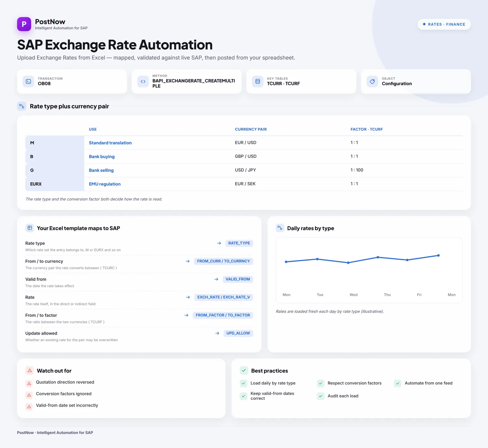The width and height of the screenshot is (488, 448).
Task: Select the B rate type row header
Action: point(55,157)
